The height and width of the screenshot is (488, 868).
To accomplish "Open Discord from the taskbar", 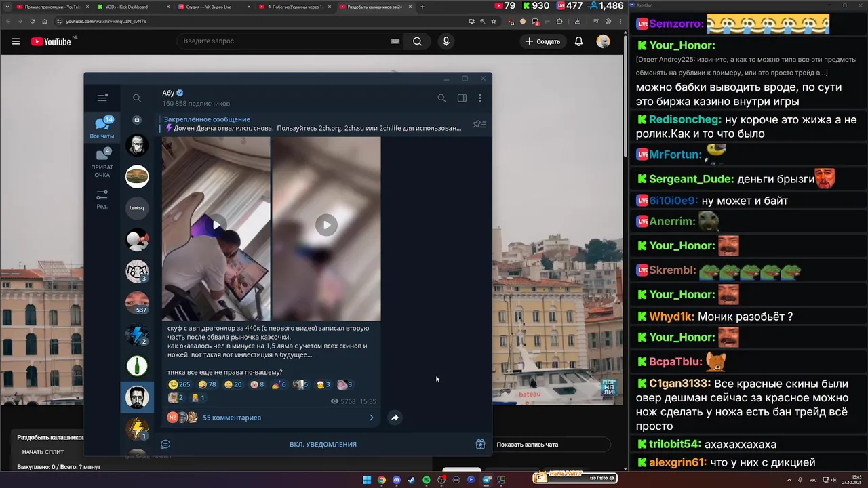I will coord(397,480).
